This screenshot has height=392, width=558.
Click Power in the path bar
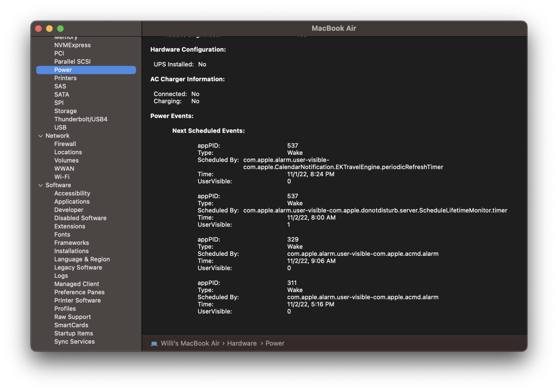pos(275,343)
